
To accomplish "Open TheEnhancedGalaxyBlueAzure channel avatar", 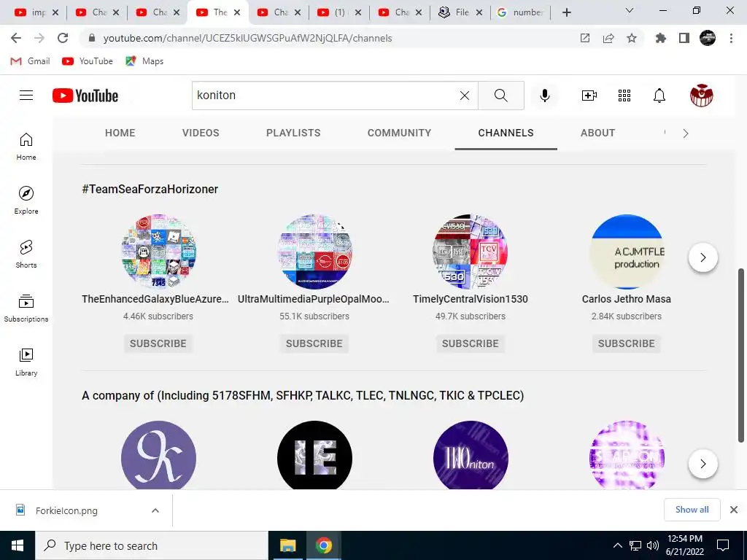I will (158, 252).
